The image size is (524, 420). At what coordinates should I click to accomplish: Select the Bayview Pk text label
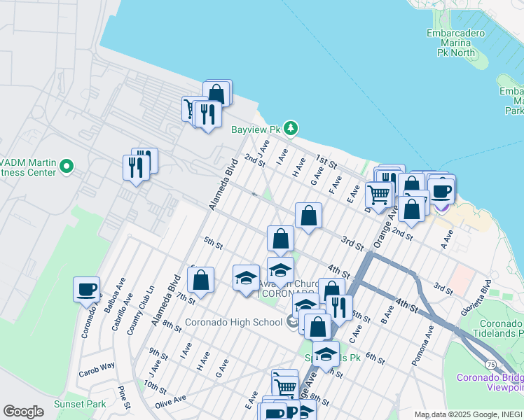[x=256, y=129]
